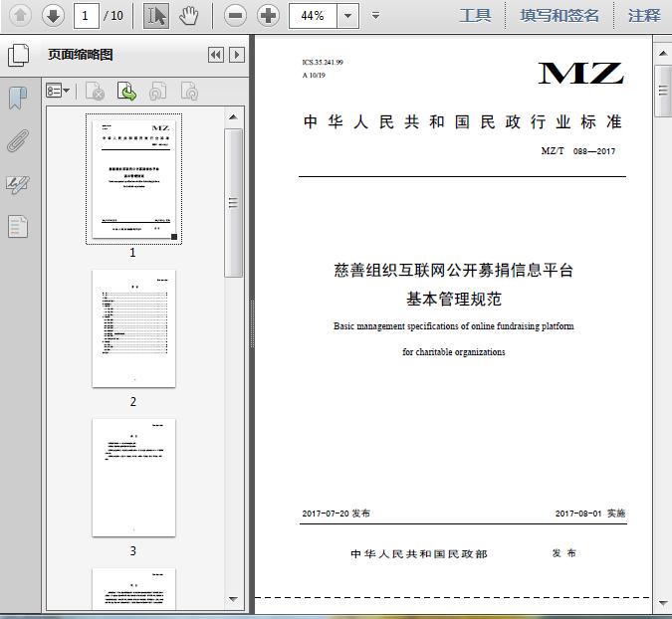Open the 工具 pane
Image resolution: width=672 pixels, height=619 pixels.
click(x=475, y=15)
